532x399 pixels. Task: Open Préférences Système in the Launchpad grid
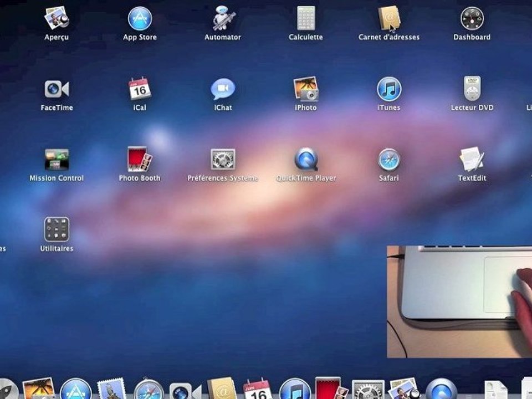click(223, 160)
